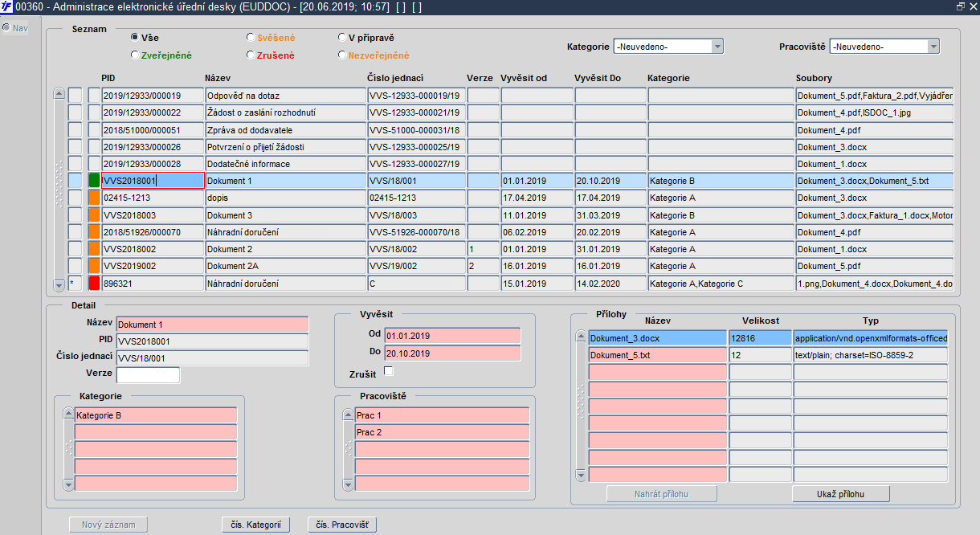Click the Kategorie list scroll-up arrow
This screenshot has width=980, height=535.
pos(68,414)
